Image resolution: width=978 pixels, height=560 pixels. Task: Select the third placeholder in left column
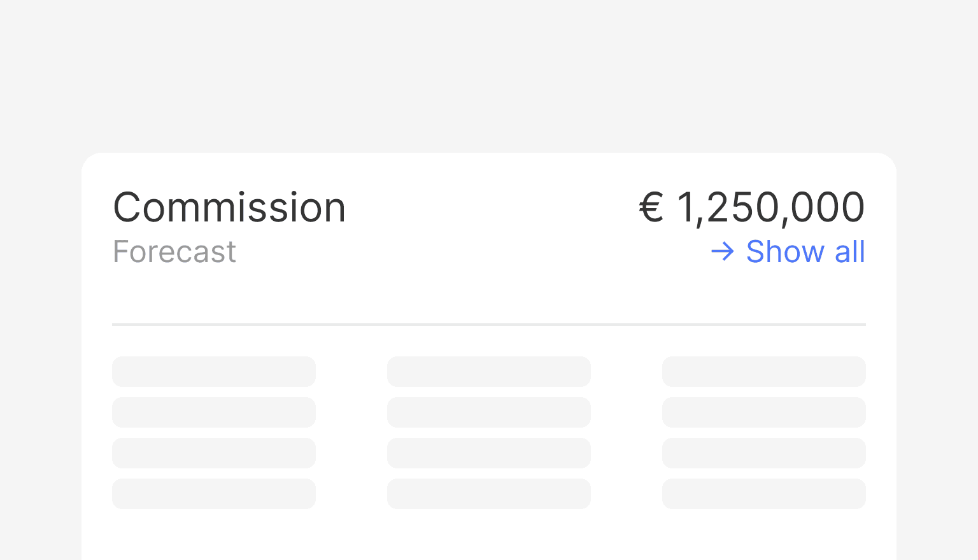(214, 453)
